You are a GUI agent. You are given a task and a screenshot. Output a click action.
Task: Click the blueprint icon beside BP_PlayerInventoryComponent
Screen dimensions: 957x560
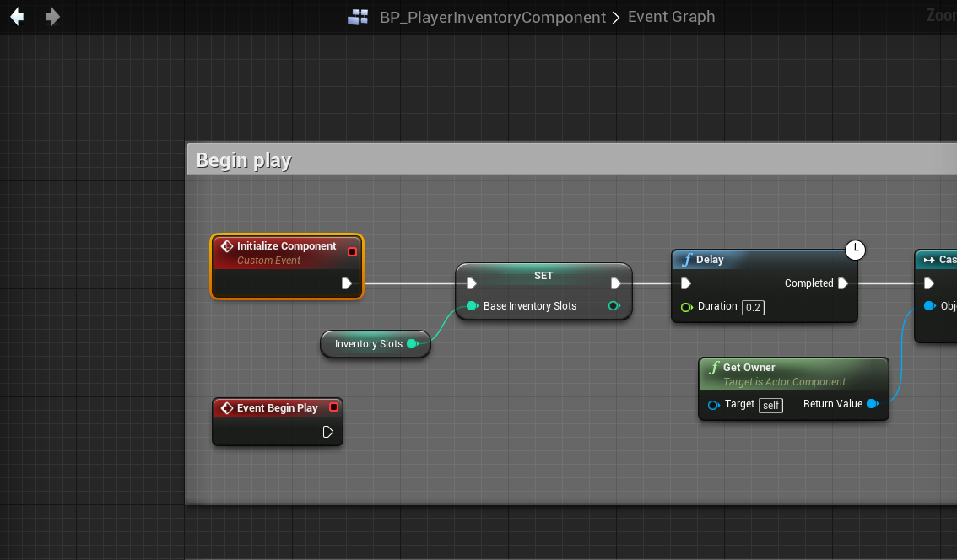click(x=358, y=18)
